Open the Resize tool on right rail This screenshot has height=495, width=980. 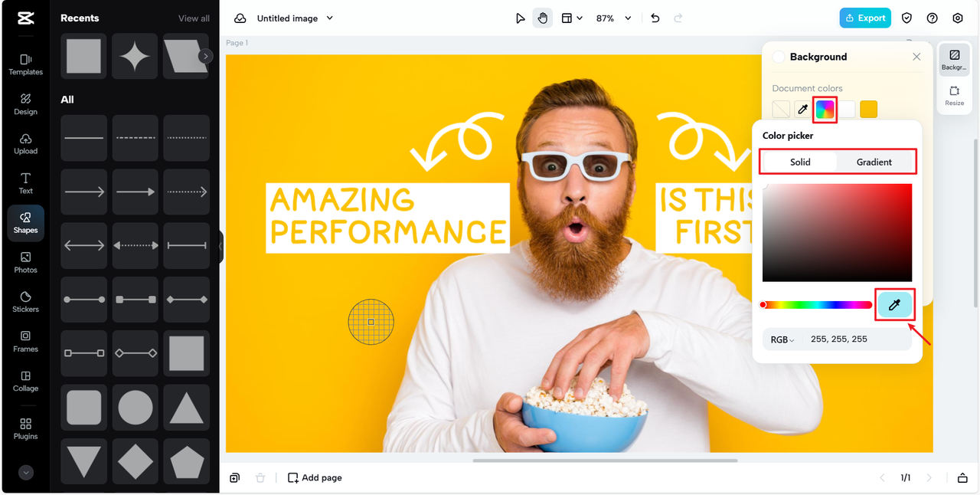pos(954,96)
